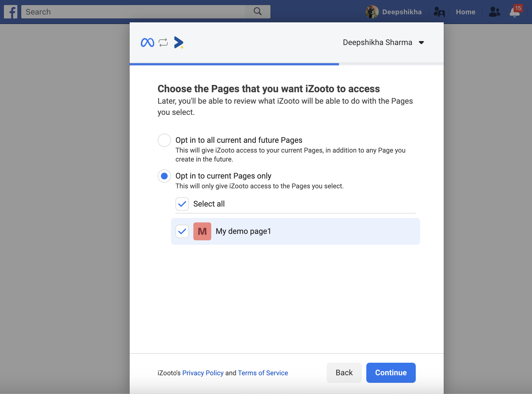Select Opt in to current Pages only
Viewport: 532px width, 394px height.
click(x=164, y=176)
